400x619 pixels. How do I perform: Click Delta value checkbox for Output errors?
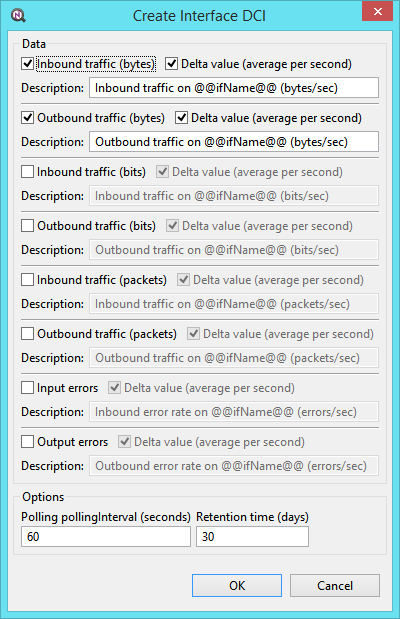(x=124, y=442)
